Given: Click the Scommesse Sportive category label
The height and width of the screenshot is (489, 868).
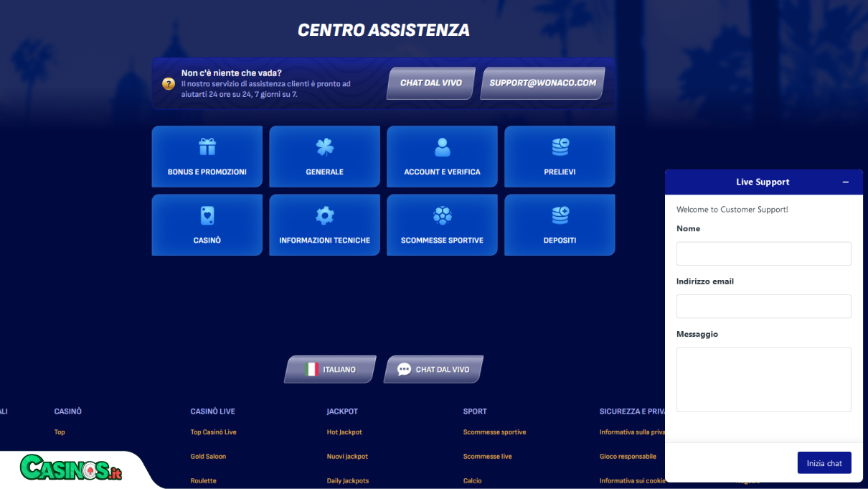Looking at the screenshot, I should pyautogui.click(x=443, y=241).
